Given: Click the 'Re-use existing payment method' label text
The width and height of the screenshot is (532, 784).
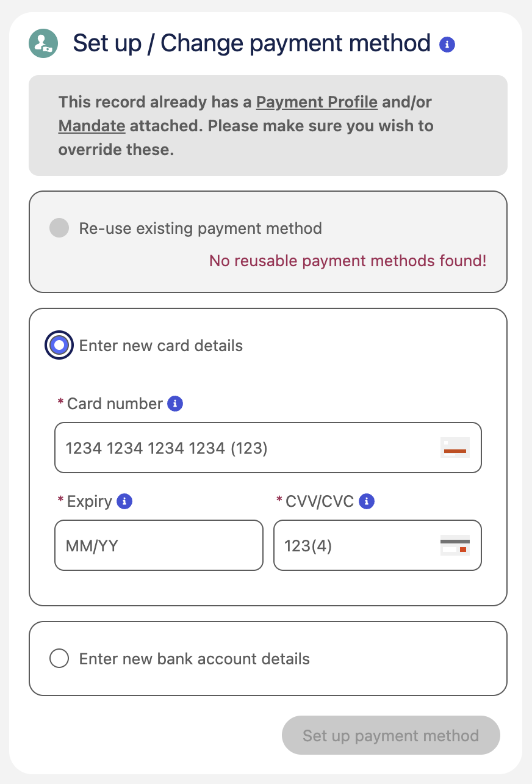Looking at the screenshot, I should pyautogui.click(x=201, y=229).
